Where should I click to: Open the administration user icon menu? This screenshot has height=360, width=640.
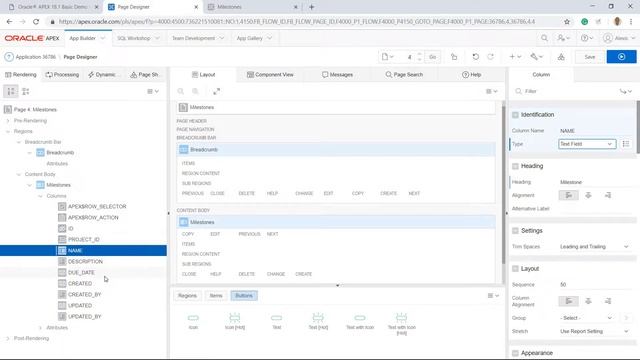point(564,38)
